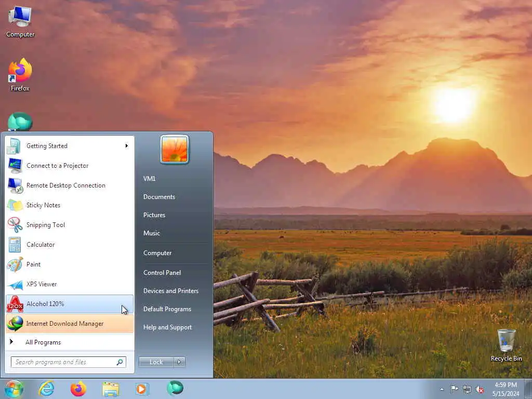Open Documents from Start menu
The height and width of the screenshot is (399, 532).
click(159, 197)
